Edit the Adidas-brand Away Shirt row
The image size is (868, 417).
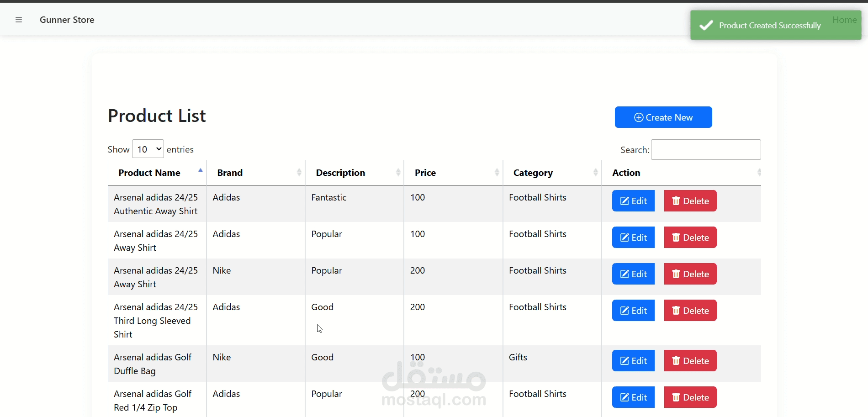click(x=633, y=238)
